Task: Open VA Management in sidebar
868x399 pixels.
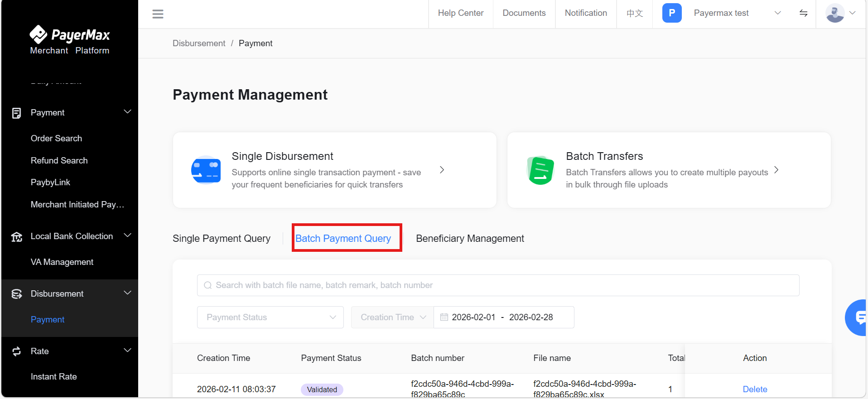Action: coord(62,262)
